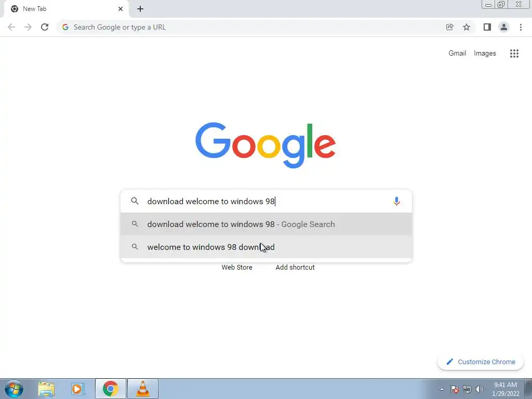Open the Action Center flag icon
The image size is (532, 399).
[455, 389]
